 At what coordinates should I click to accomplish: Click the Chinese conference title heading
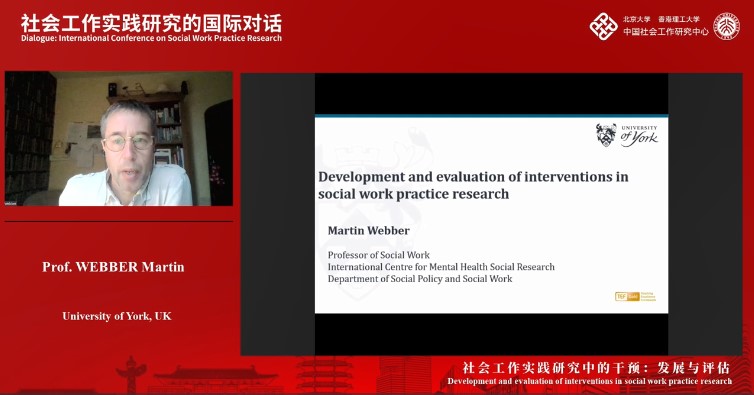(151, 24)
